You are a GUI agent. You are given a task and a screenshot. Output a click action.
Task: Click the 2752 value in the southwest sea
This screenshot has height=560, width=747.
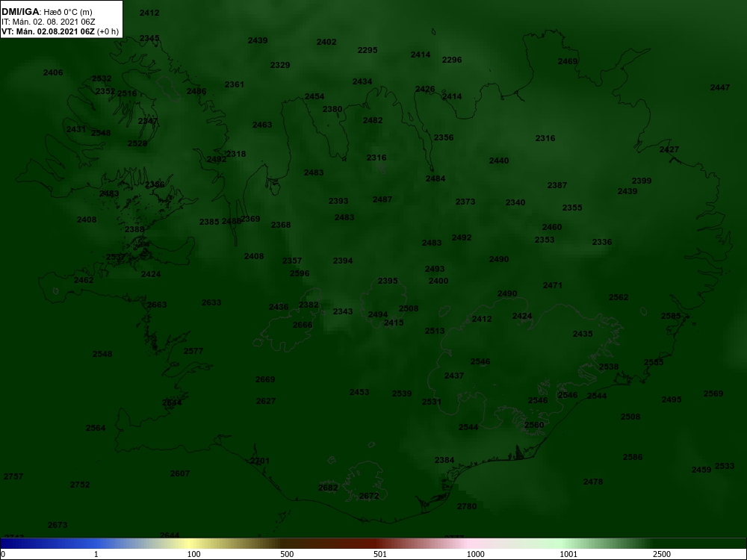80,485
